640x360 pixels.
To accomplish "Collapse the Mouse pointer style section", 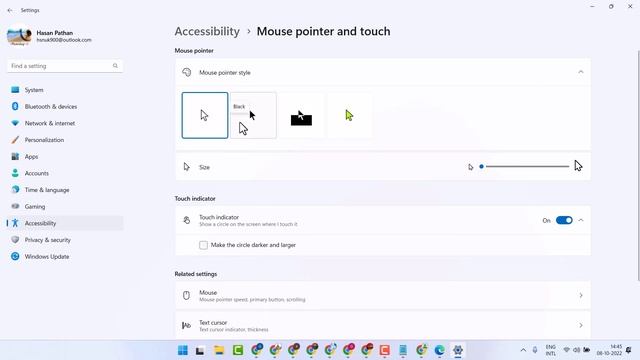I will pyautogui.click(x=581, y=72).
